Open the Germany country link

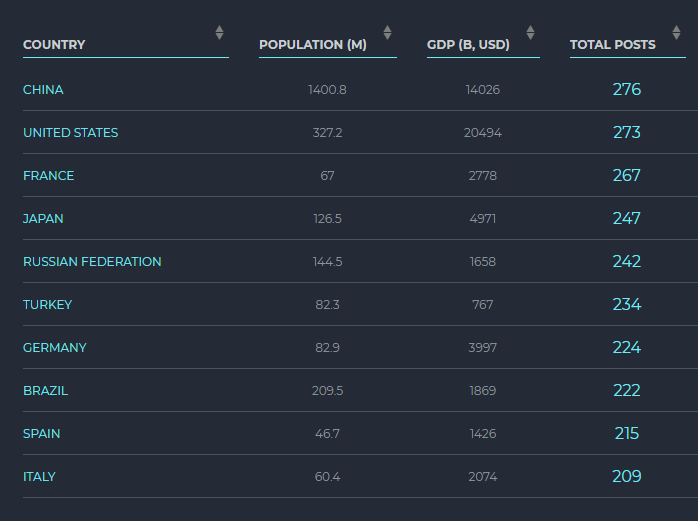pos(55,348)
